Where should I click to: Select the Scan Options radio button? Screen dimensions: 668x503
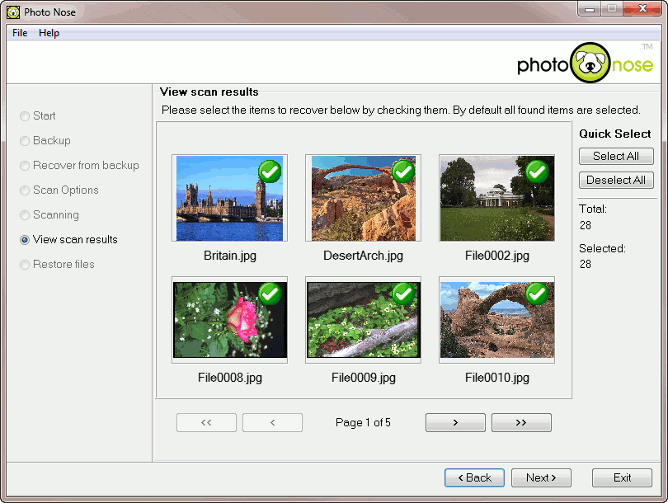click(x=25, y=190)
